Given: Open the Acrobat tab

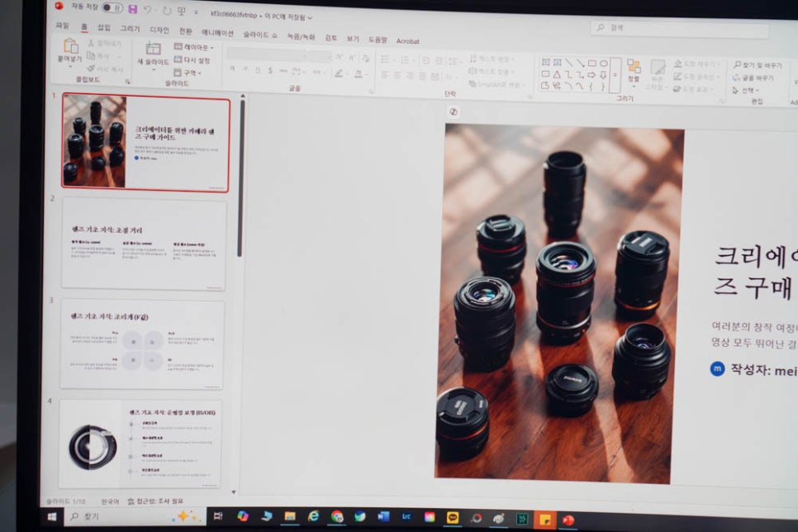Looking at the screenshot, I should 407,41.
